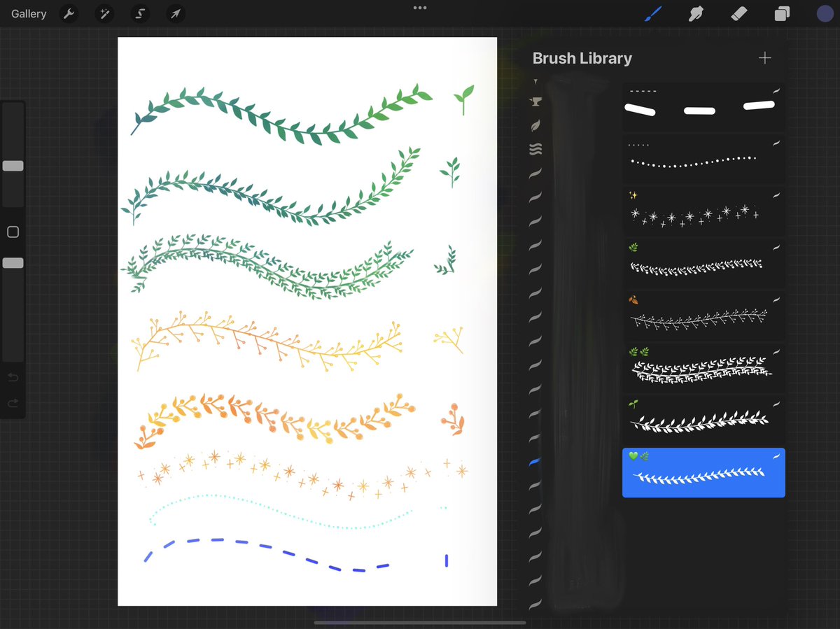The image size is (840, 629).
Task: Return to the Gallery
Action: click(x=29, y=13)
